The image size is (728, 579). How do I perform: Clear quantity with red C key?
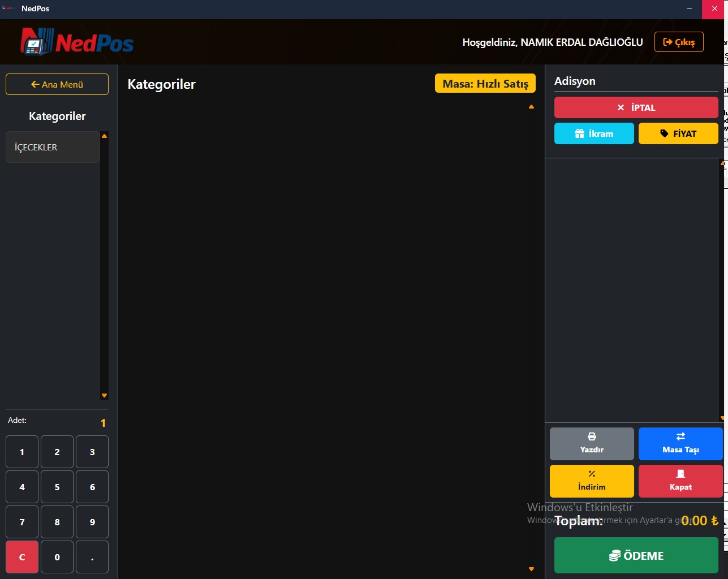pos(22,557)
